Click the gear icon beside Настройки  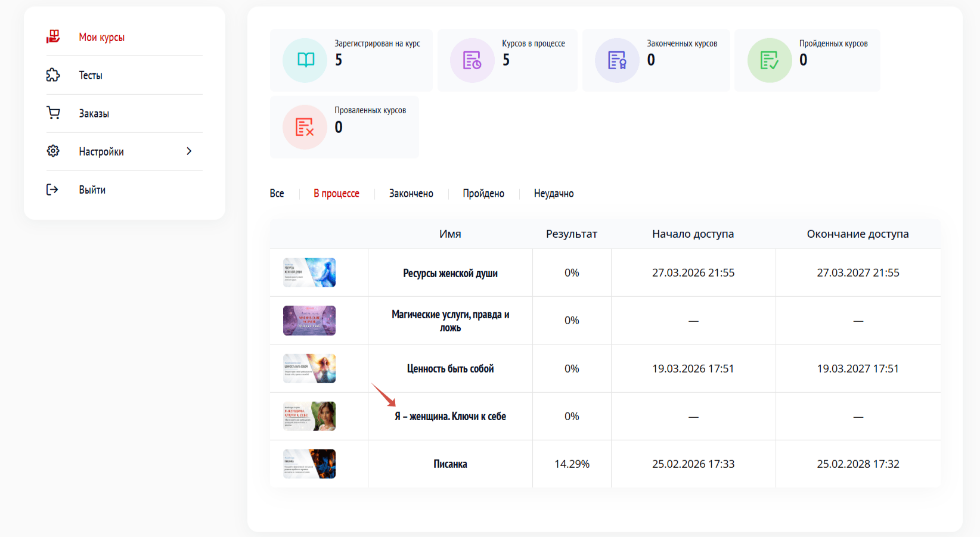53,151
